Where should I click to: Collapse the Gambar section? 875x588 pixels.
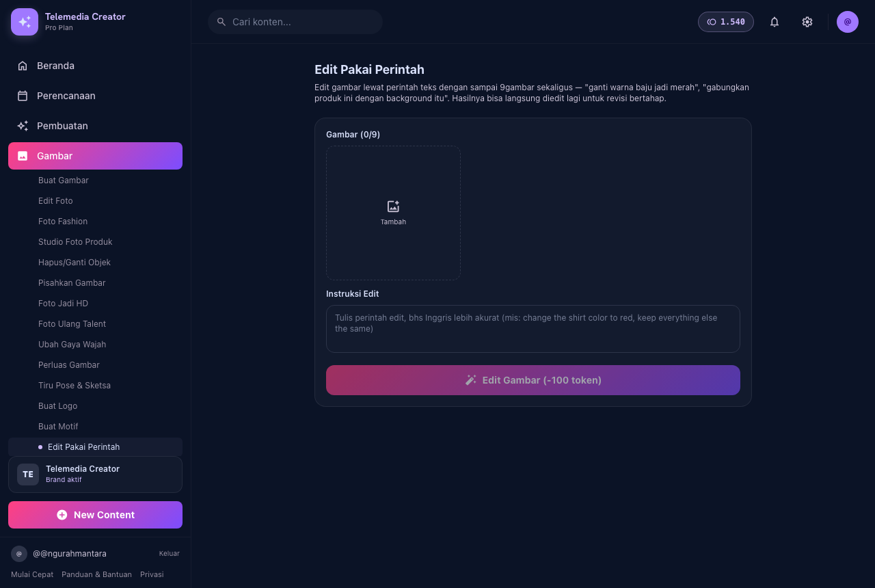(x=95, y=156)
